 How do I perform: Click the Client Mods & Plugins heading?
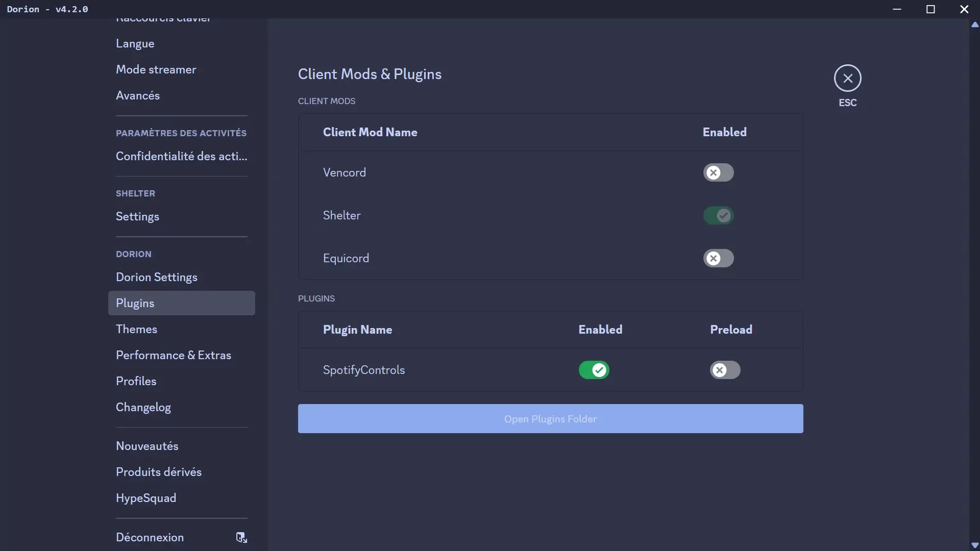click(x=370, y=74)
